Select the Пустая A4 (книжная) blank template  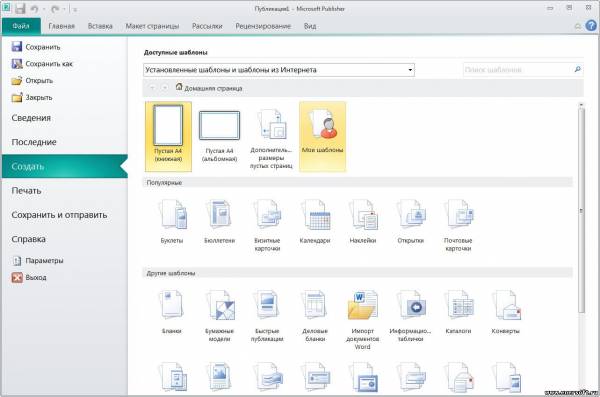click(168, 136)
